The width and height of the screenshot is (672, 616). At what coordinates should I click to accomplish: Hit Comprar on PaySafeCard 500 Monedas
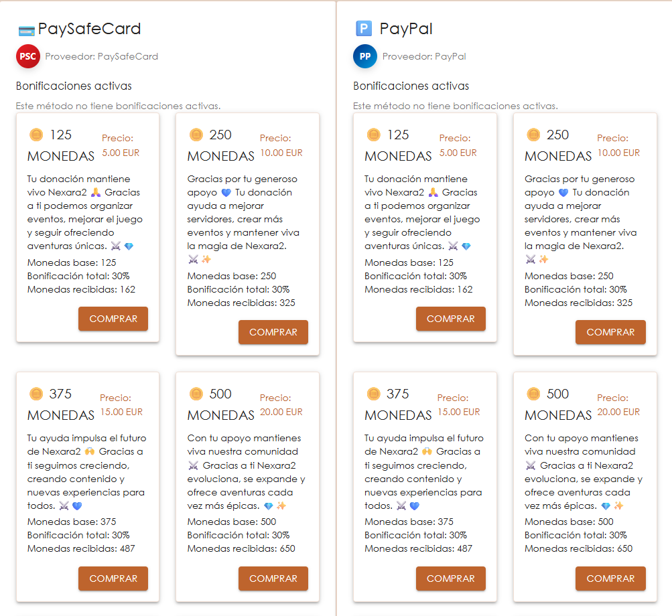[273, 579]
